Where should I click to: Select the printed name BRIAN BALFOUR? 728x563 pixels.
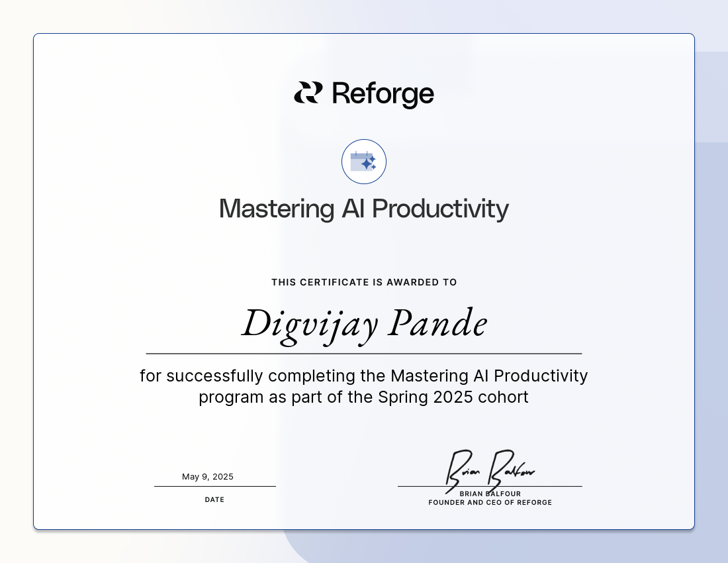[x=490, y=494]
